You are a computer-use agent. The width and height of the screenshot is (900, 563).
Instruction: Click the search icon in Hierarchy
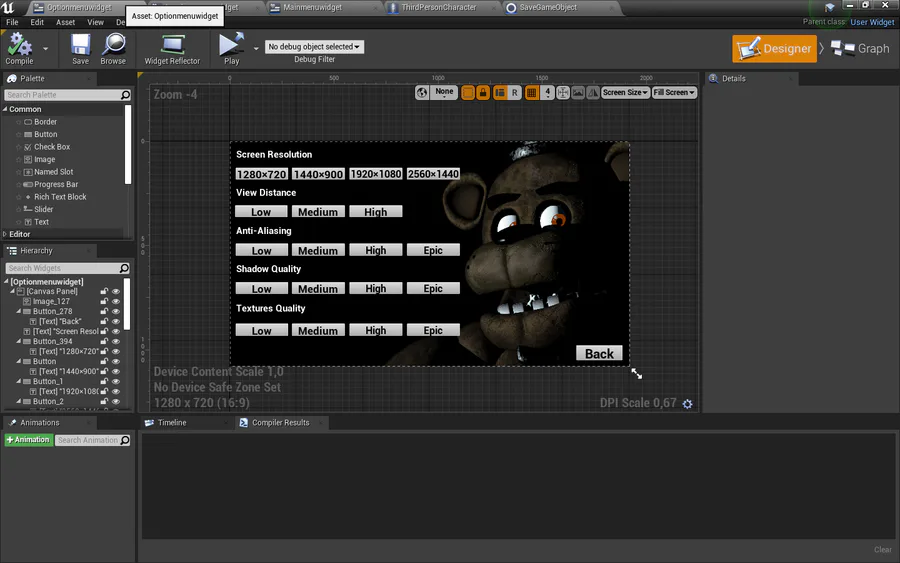tap(124, 268)
